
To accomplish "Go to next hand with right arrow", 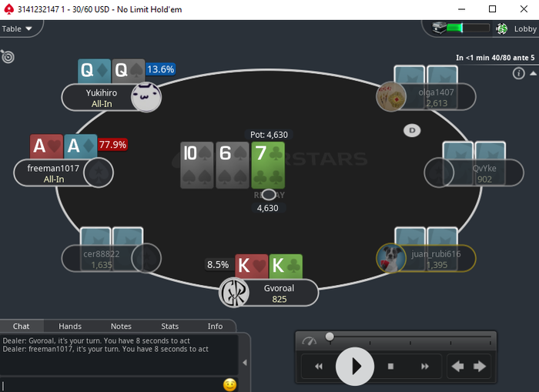I will pyautogui.click(x=480, y=367).
